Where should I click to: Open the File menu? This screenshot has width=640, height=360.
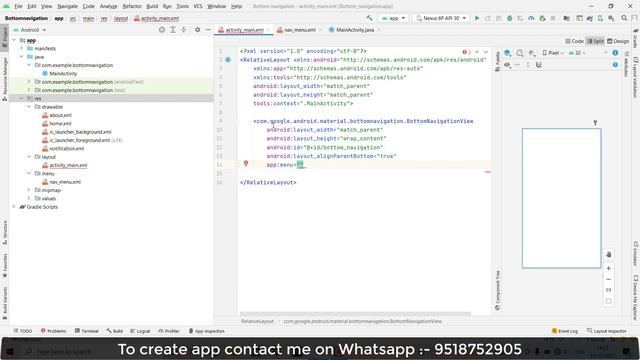coord(18,6)
